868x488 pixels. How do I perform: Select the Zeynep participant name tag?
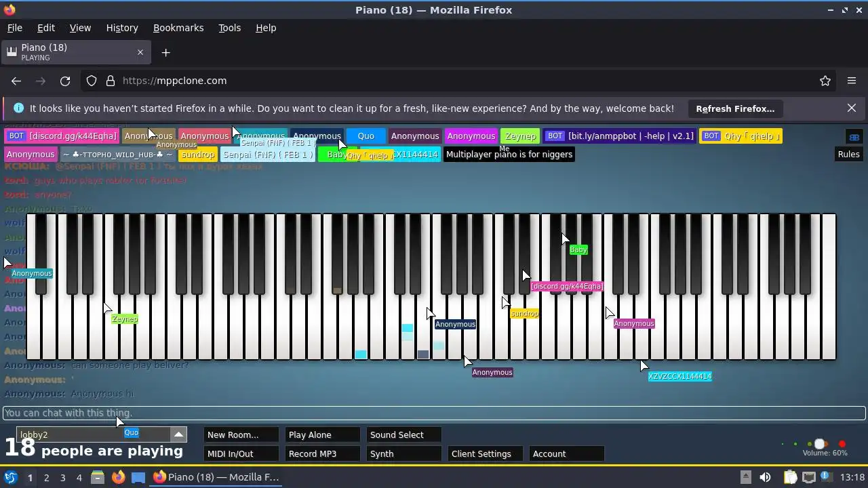520,136
